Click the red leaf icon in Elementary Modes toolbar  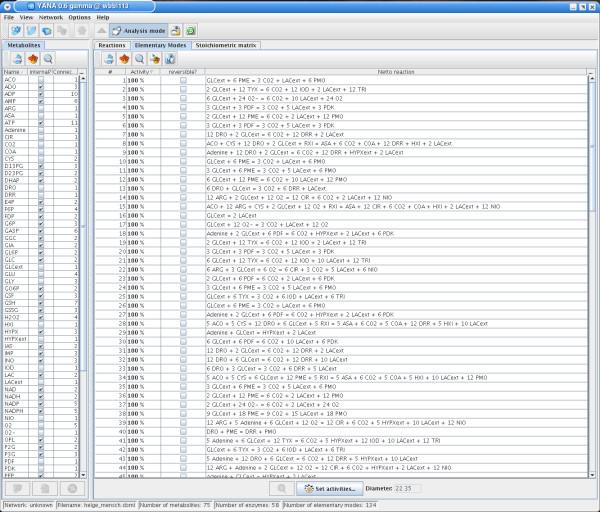coord(123,59)
